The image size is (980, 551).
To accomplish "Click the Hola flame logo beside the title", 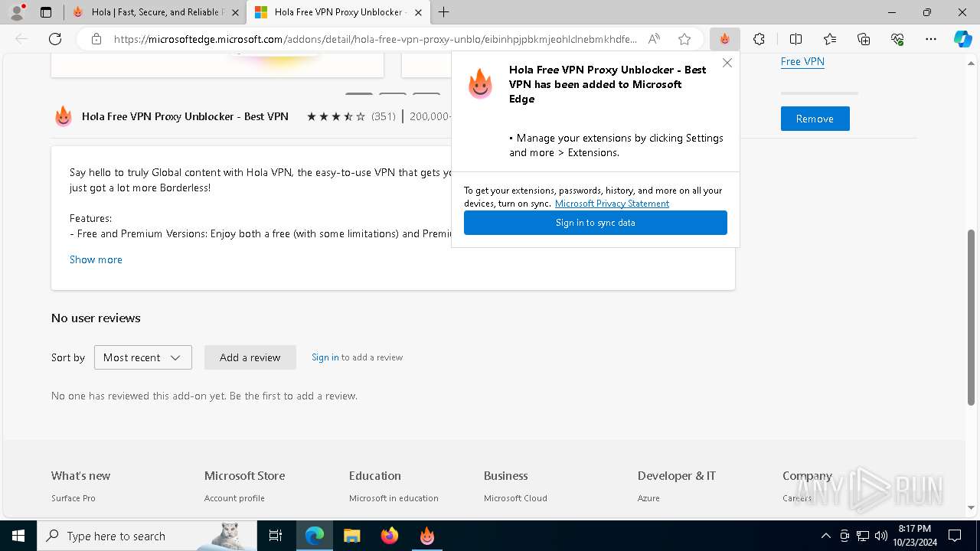I will (64, 116).
